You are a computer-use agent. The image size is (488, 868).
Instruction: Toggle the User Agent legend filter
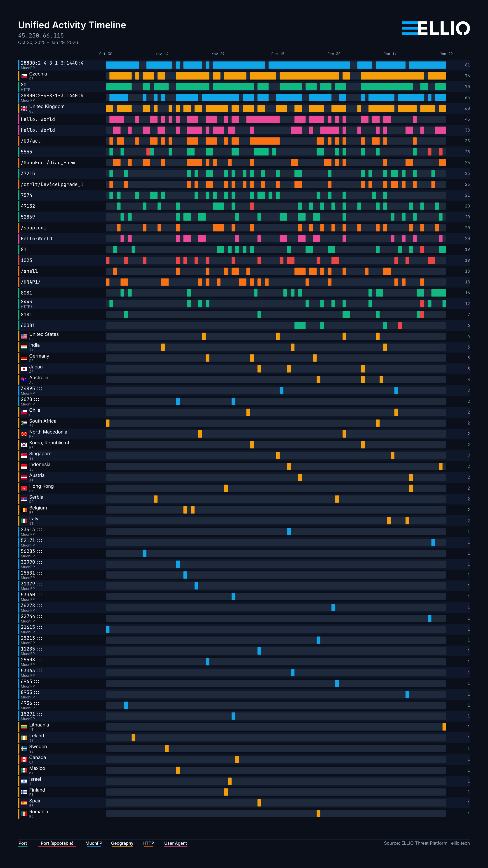176,843
